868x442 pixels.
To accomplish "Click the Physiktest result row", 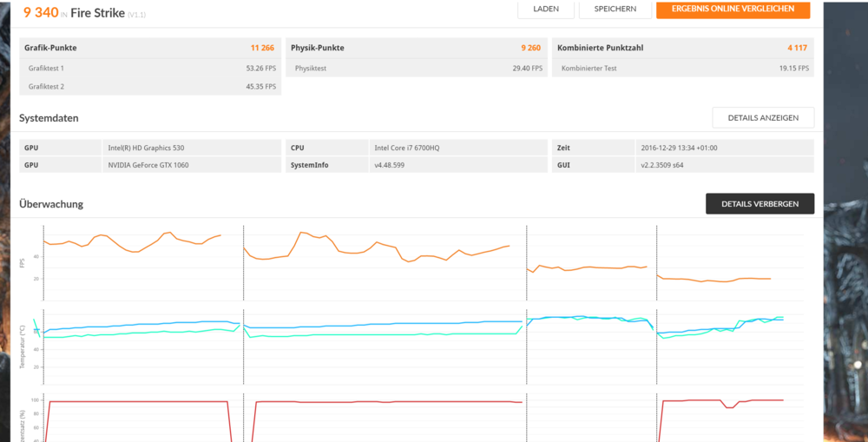I will pyautogui.click(x=417, y=68).
